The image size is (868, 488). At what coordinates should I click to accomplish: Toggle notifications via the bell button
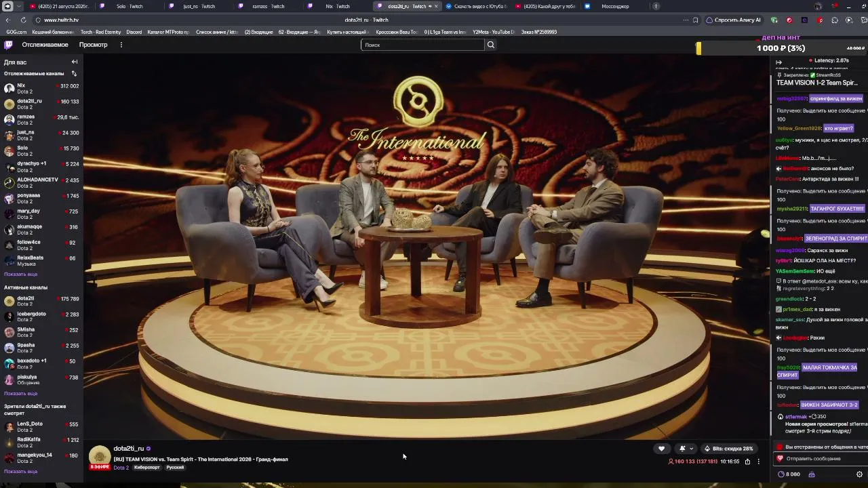[682, 448]
